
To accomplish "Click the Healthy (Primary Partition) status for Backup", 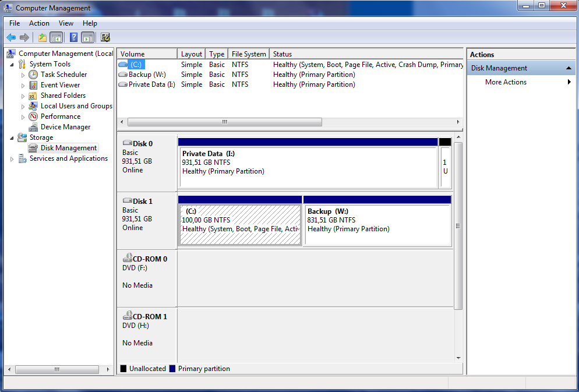I will 314,75.
